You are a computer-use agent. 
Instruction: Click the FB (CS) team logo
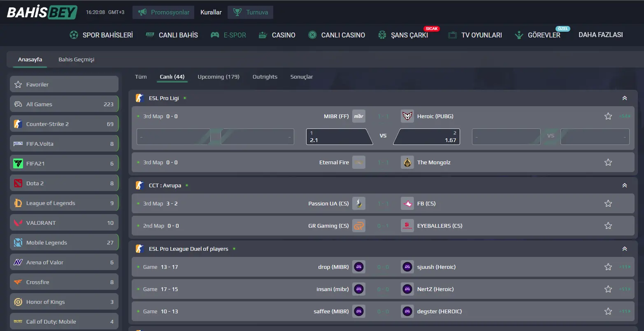(407, 203)
